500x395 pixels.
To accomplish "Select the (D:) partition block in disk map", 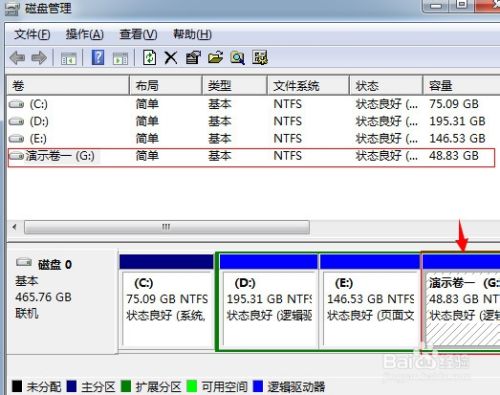I will coord(268,301).
